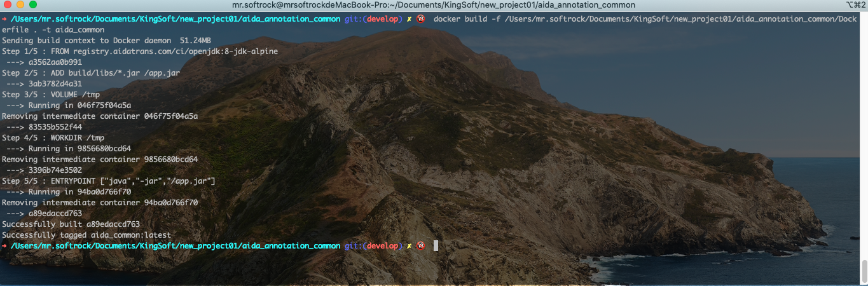The image size is (868, 286).
Task: Click the directory path in the bottom prompt
Action: pos(176,245)
